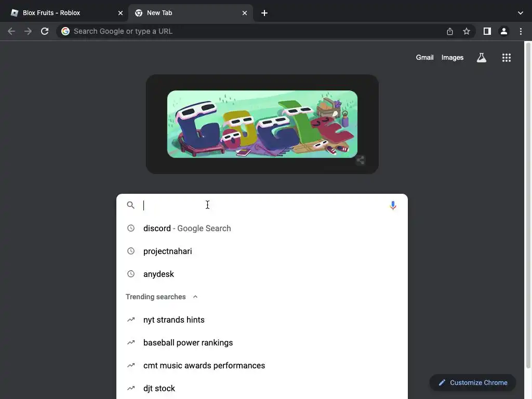Open a new tab with plus button

pos(264,13)
